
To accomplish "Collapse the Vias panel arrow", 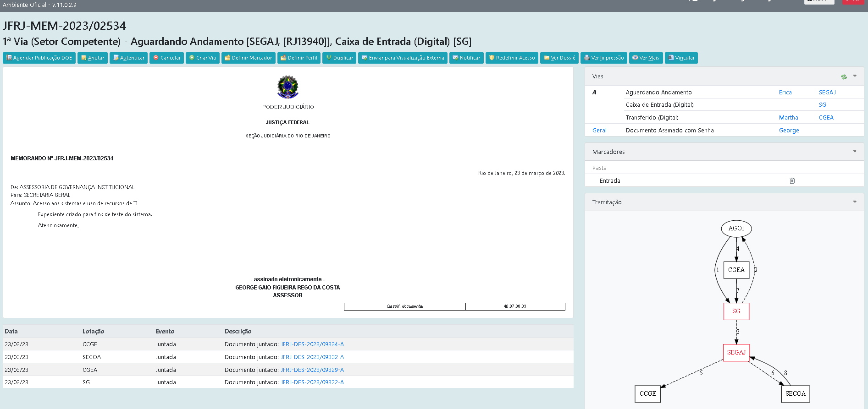I will [855, 76].
